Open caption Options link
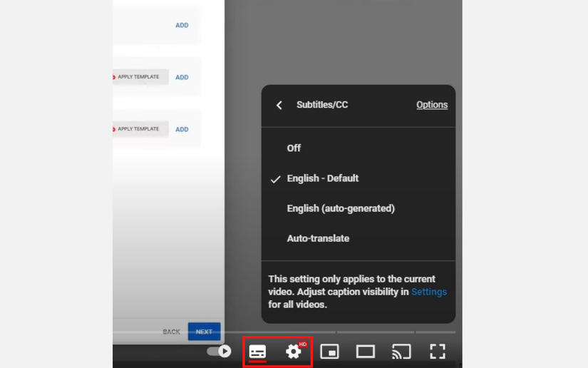This screenshot has height=368, width=588. coord(432,105)
